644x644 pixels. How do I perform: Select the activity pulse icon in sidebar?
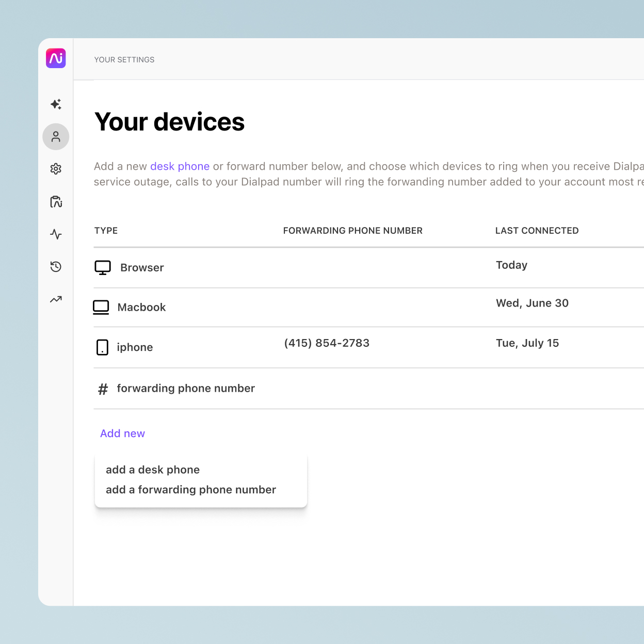point(56,234)
